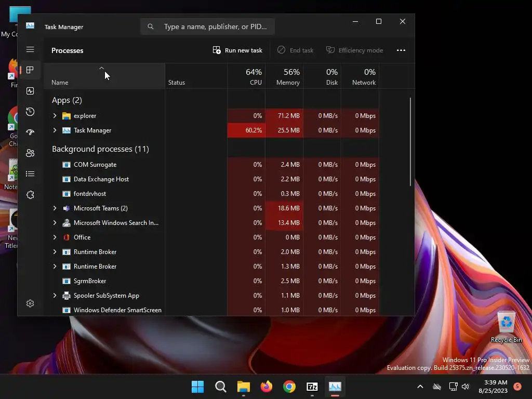Click the Spooler SubSystem App printer icon
Viewport: 532px width, 399px height.
point(66,296)
